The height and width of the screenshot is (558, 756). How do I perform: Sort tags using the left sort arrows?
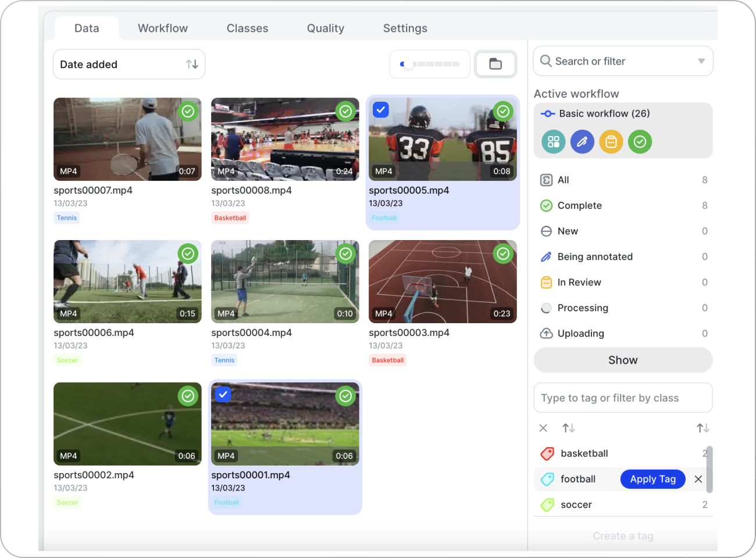pyautogui.click(x=568, y=428)
